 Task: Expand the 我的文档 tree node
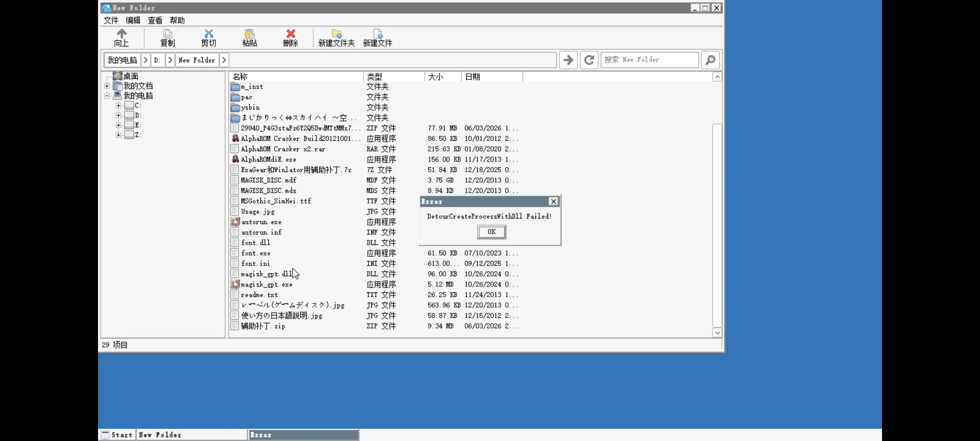coord(107,86)
